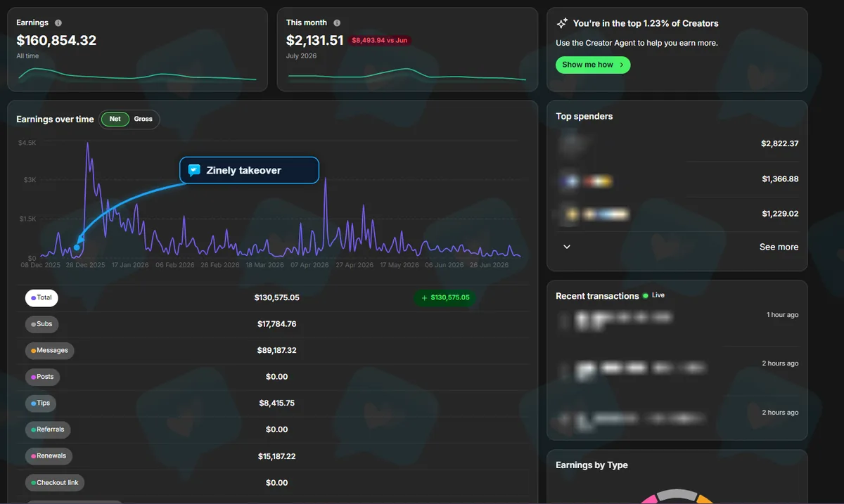Click the Messages amount $89,187.32
The image size is (844, 504).
(x=276, y=350)
